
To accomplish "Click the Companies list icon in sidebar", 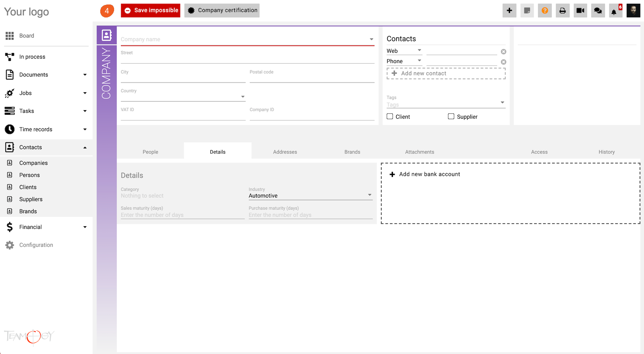I will coord(10,163).
